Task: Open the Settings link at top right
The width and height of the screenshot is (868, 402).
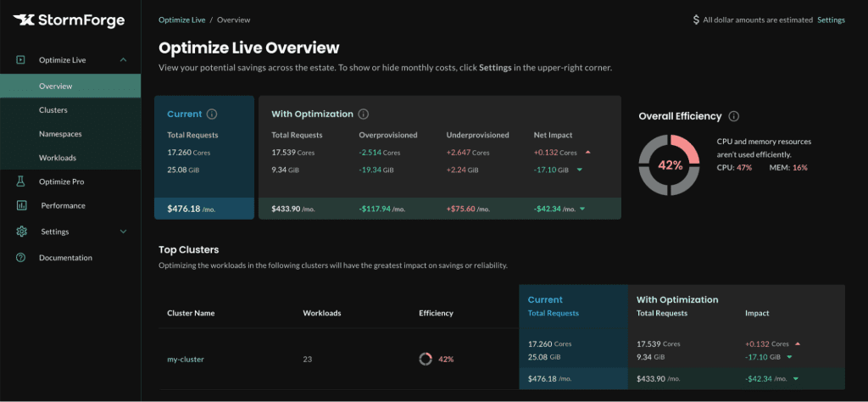Action: (x=832, y=20)
